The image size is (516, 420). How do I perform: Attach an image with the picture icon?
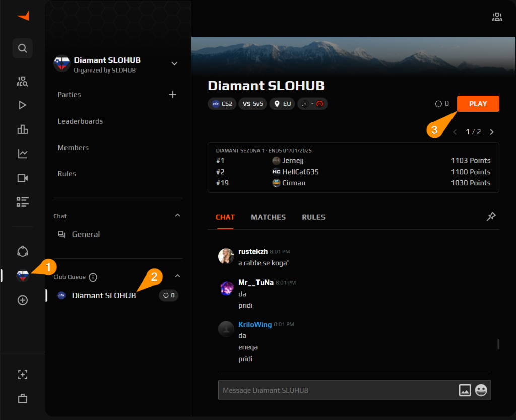[x=465, y=390]
